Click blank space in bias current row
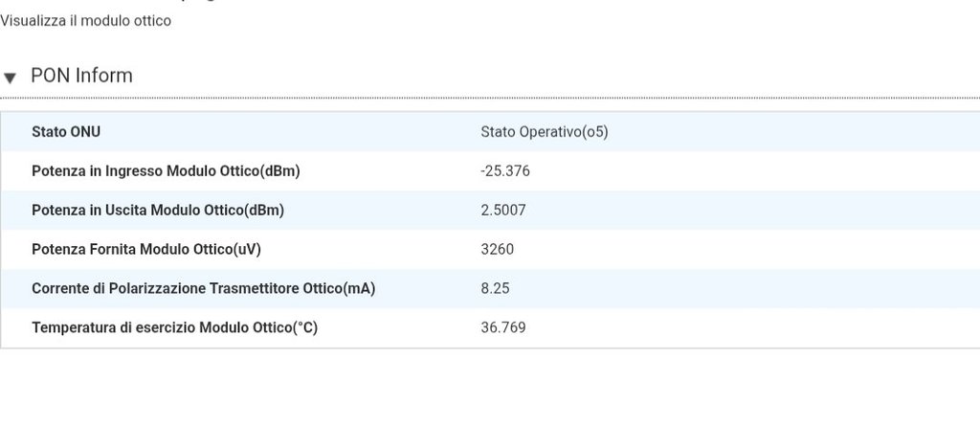This screenshot has width=980, height=425. coord(750,289)
